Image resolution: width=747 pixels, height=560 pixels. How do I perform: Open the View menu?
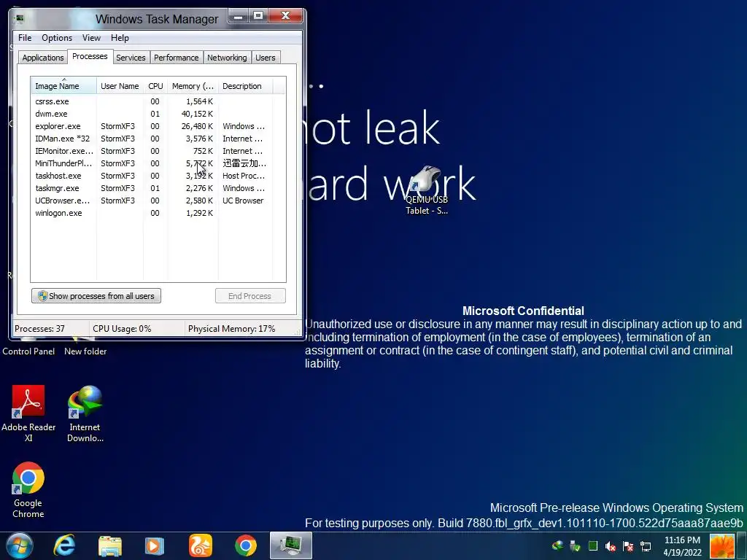91,38
